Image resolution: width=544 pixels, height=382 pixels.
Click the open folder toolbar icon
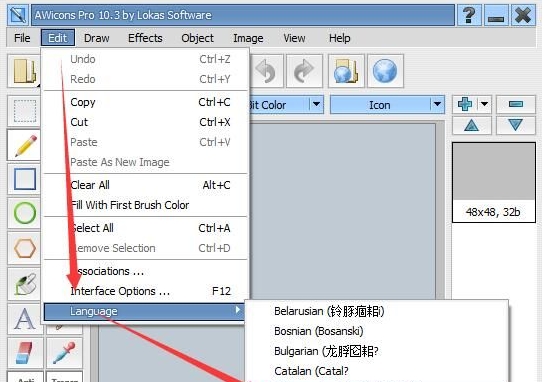[x=24, y=71]
